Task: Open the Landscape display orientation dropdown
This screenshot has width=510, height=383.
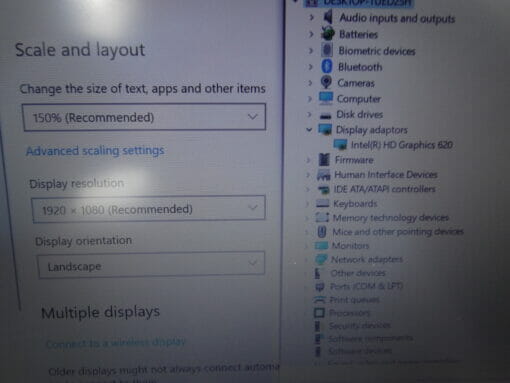Action: (152, 266)
